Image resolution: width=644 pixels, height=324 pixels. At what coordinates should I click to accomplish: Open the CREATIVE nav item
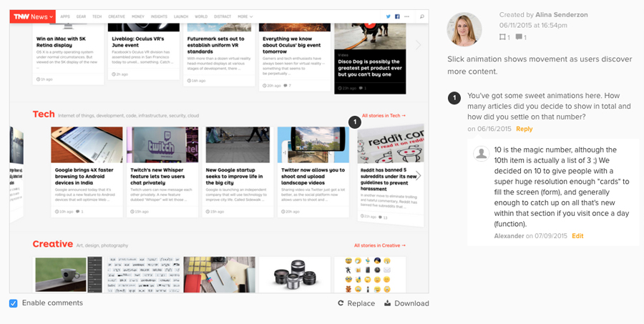[x=117, y=16]
